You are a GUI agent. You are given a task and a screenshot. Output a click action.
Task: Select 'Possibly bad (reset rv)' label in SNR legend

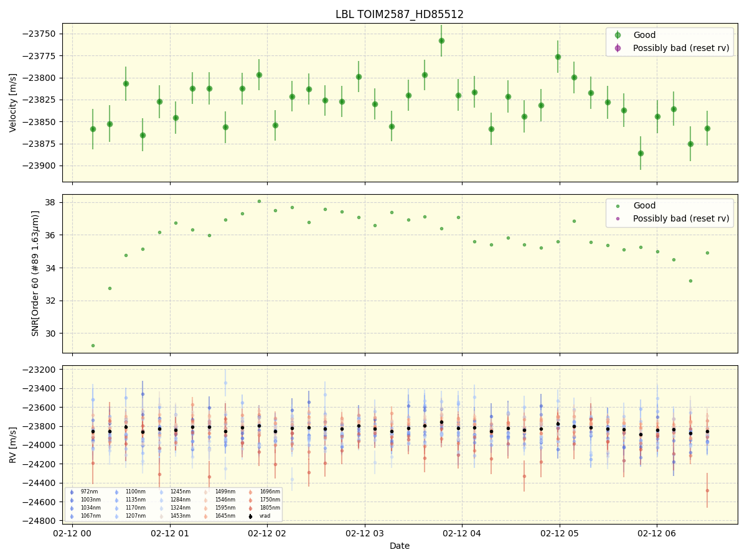point(681,218)
